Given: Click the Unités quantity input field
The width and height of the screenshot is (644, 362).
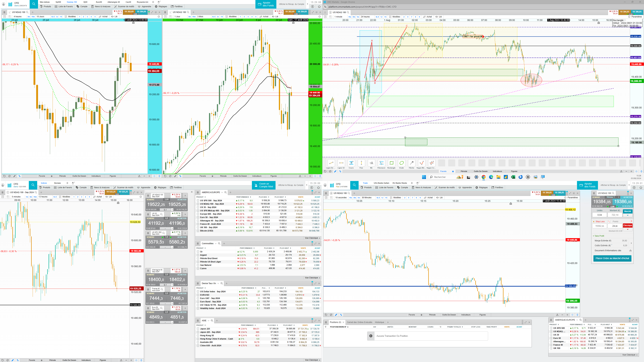Looking at the screenshot, I should tap(599, 215).
